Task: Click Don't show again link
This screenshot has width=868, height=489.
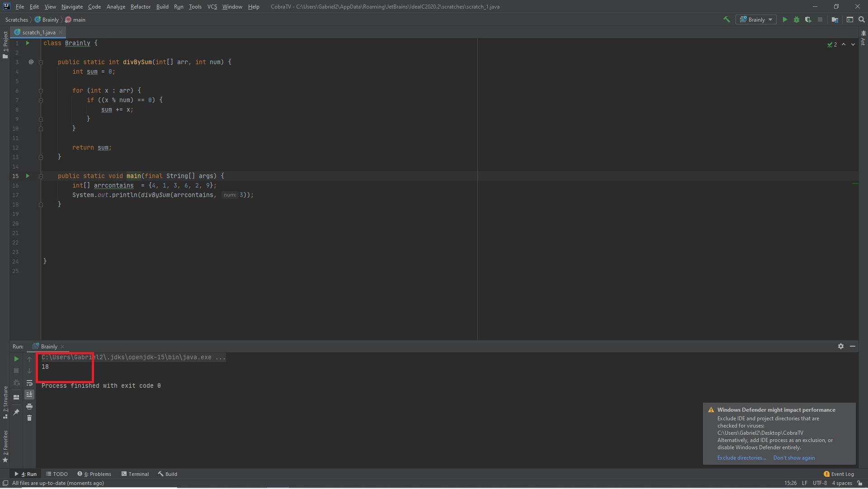Action: click(x=794, y=458)
